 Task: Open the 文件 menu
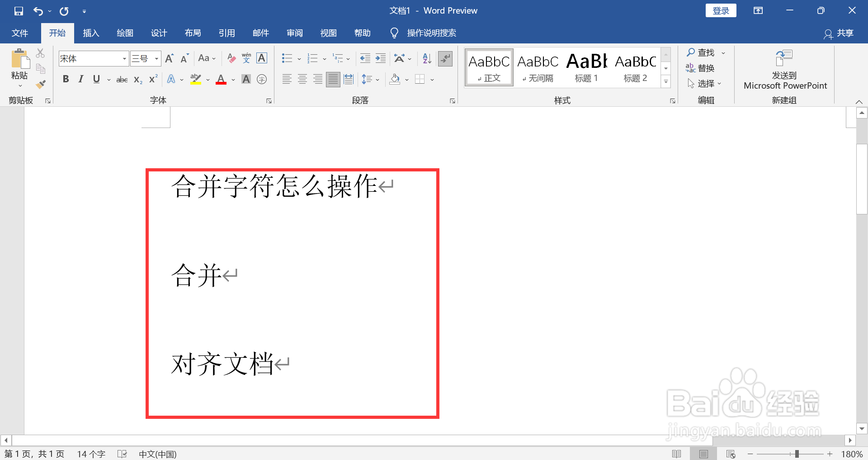coord(19,33)
